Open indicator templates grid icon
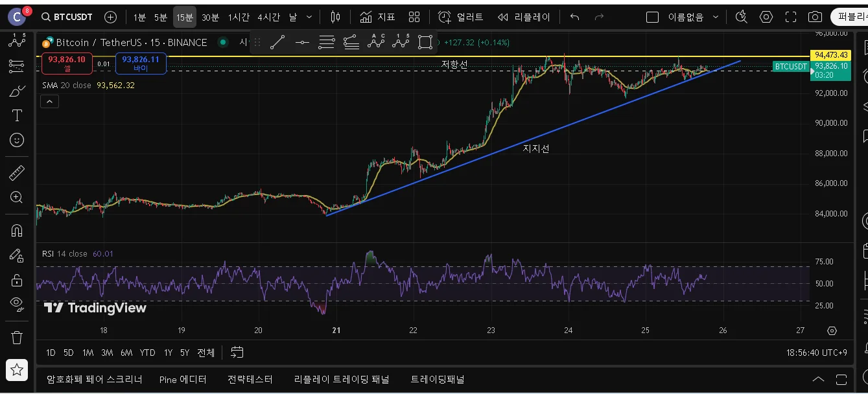 click(x=415, y=17)
